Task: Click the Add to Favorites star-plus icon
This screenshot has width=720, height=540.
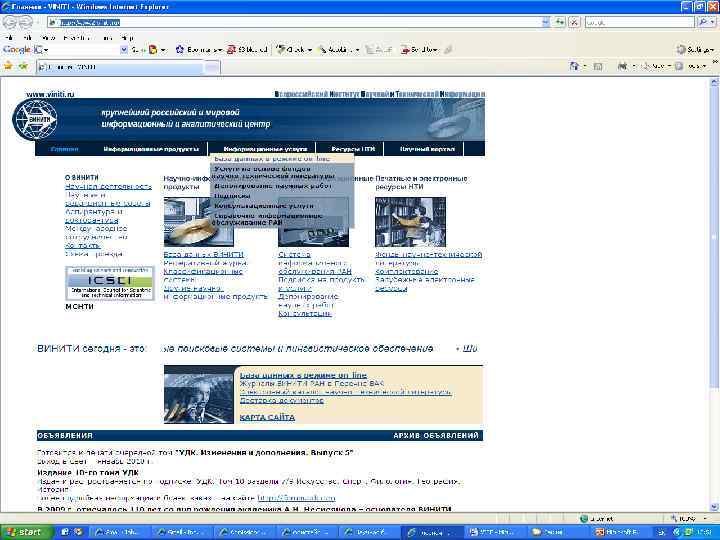Action: pyautogui.click(x=23, y=67)
